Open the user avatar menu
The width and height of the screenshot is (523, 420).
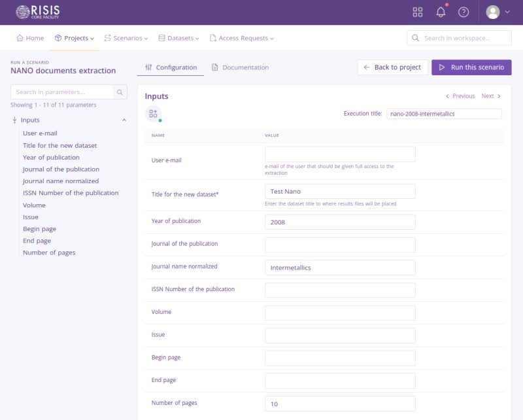click(x=498, y=12)
